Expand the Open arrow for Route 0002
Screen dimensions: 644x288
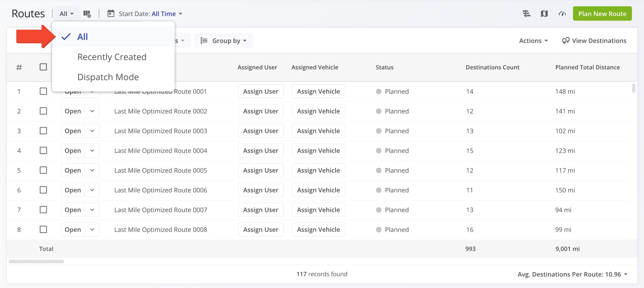[92, 111]
